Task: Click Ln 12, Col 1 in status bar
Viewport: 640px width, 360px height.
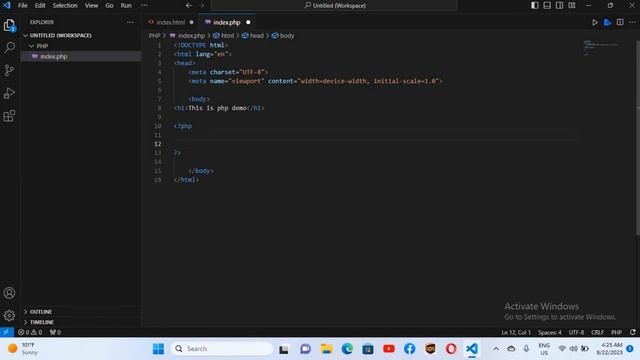Action: point(516,332)
